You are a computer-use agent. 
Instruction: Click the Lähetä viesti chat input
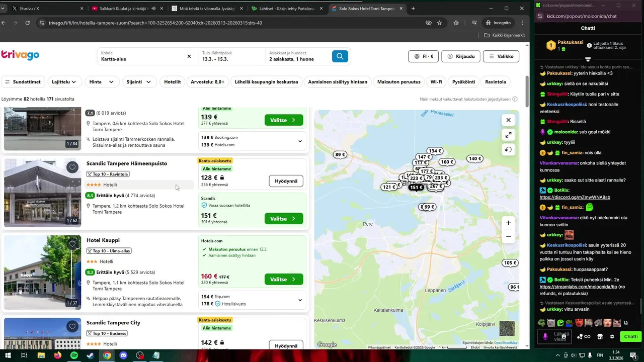554,337
